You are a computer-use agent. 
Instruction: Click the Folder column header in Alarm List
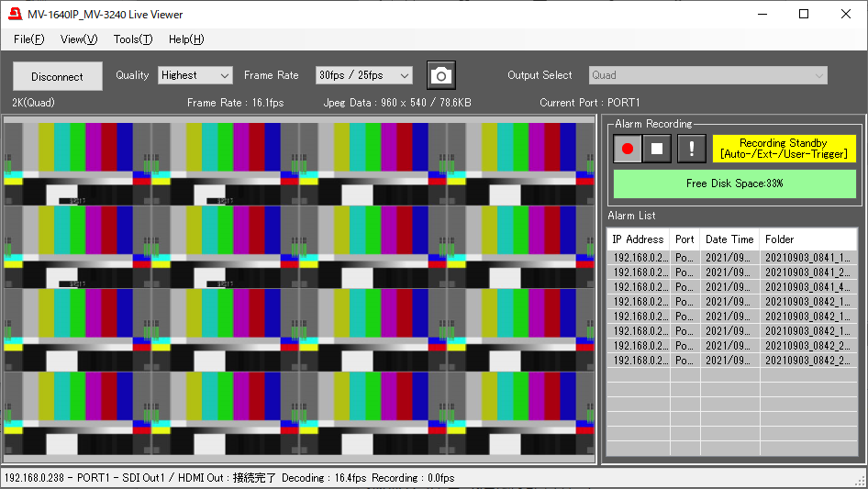click(x=807, y=239)
